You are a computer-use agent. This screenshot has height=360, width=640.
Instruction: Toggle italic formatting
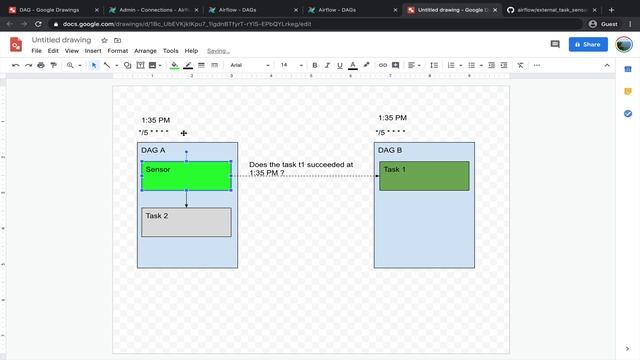(327, 65)
